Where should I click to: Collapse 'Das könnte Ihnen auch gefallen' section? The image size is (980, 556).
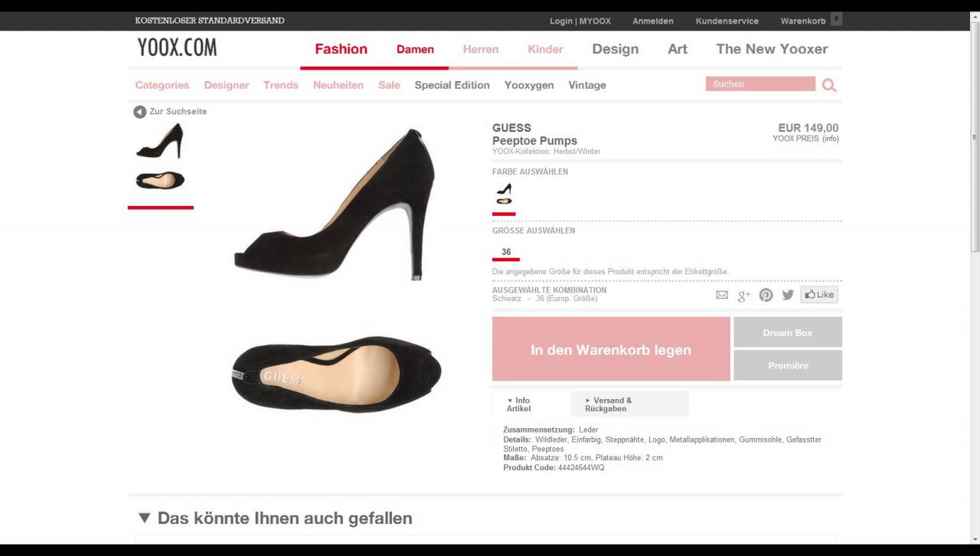point(144,518)
